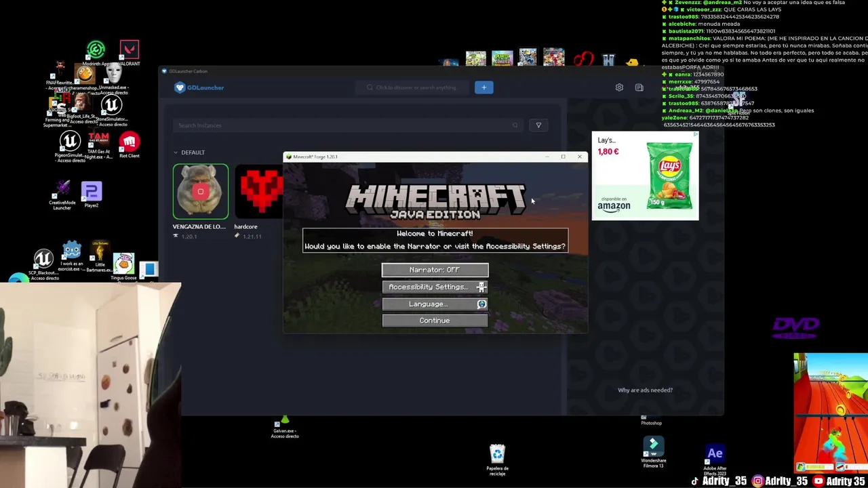Stop the VENGAZNA DE LO... instance
The image size is (868, 488).
click(201, 192)
